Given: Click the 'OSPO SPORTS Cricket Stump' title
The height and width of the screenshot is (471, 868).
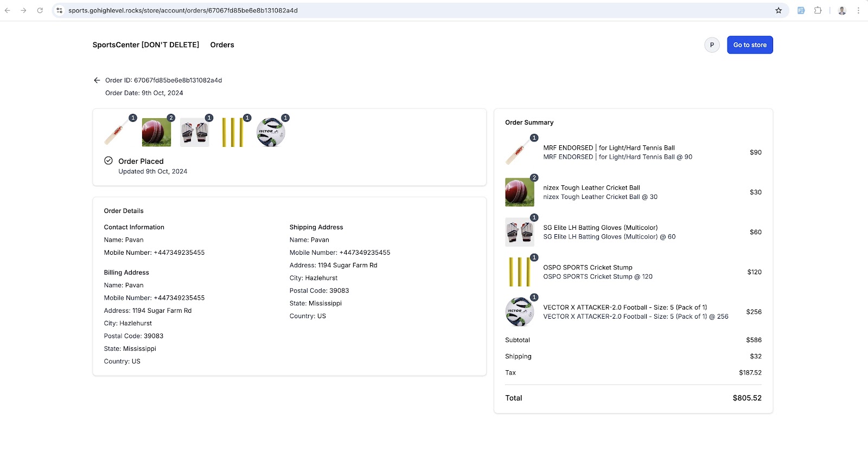Looking at the screenshot, I should [x=588, y=267].
